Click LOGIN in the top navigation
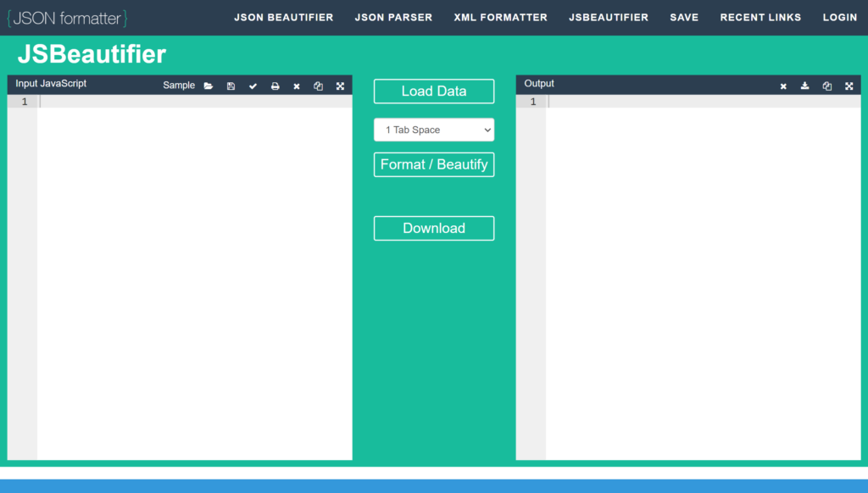 tap(840, 18)
